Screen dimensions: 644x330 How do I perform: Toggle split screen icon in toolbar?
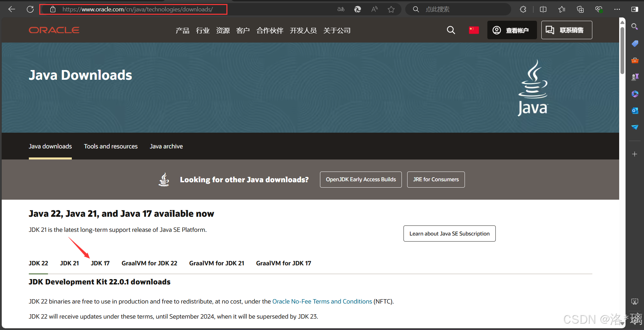tap(543, 9)
